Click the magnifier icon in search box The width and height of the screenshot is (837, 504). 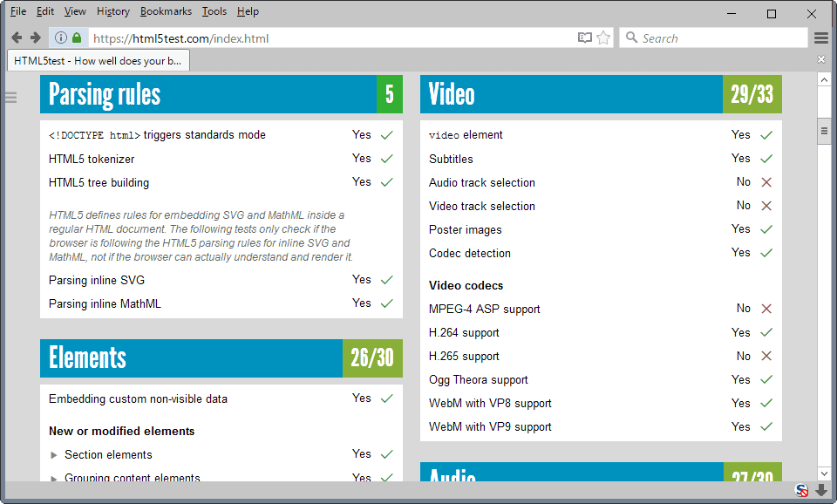coord(631,37)
